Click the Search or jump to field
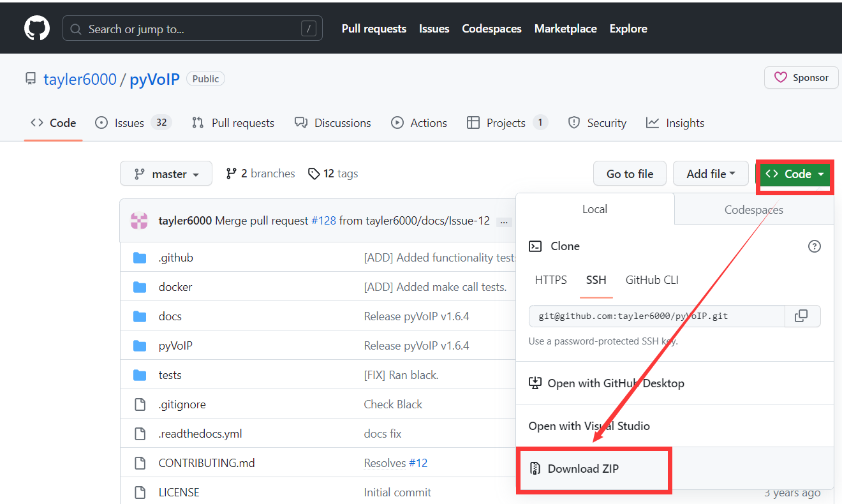Screen dimensions: 842x504 click(x=191, y=28)
